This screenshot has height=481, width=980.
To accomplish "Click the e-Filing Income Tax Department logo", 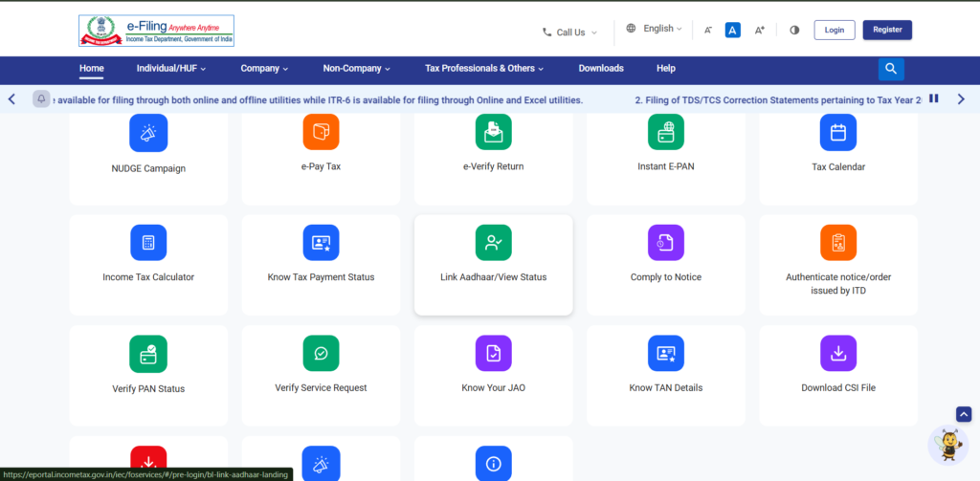I will pos(156,31).
